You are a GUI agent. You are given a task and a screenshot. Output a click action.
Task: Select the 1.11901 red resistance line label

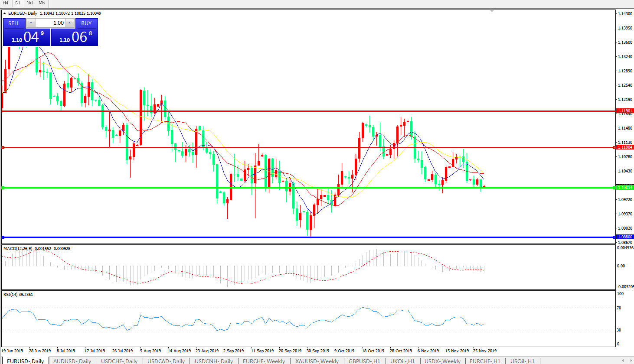coord(625,111)
